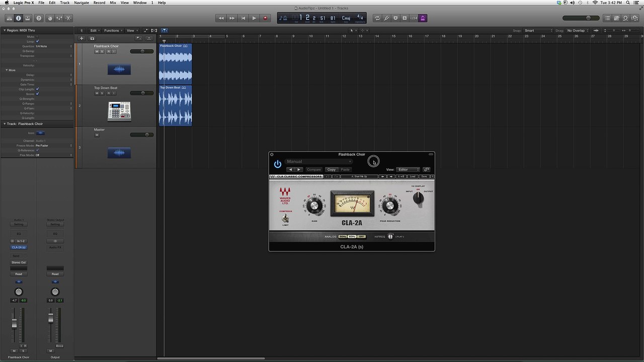Toggle the plugin Link chain icon

tap(427, 169)
